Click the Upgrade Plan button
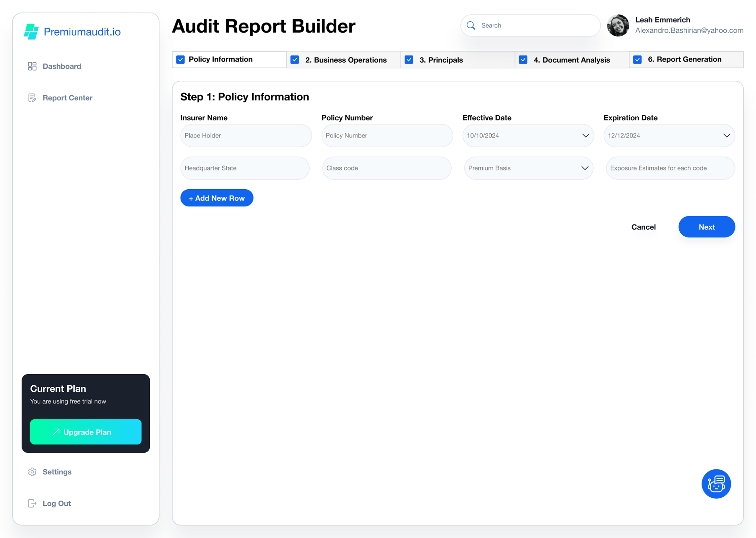 click(86, 432)
